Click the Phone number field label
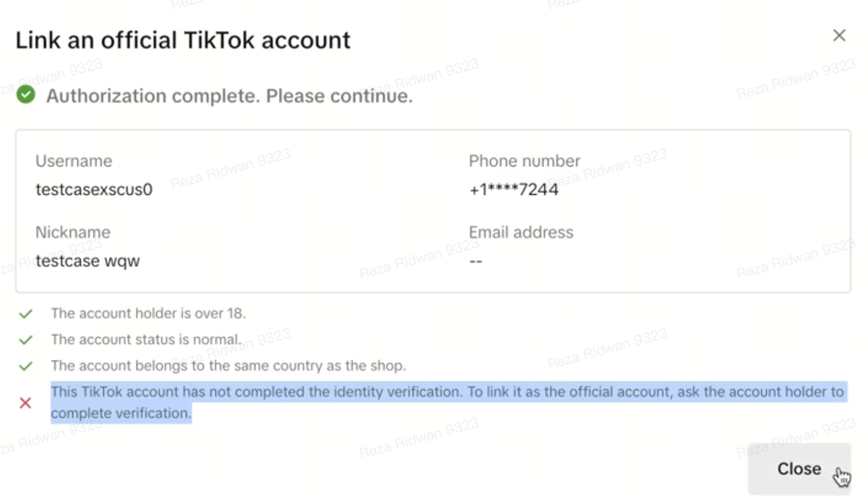 tap(524, 161)
